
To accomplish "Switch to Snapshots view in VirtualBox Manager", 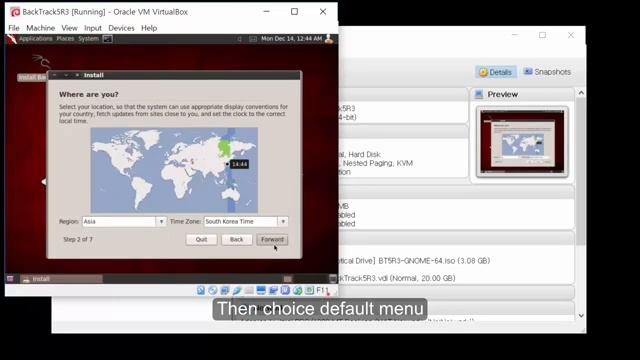I will pyautogui.click(x=547, y=72).
